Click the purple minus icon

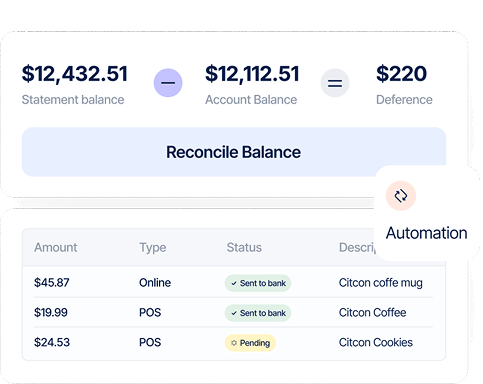tap(168, 83)
